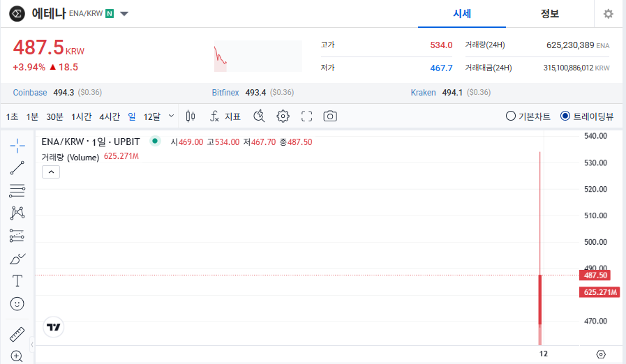Open page settings gear at top right
626x364 pixels.
coord(608,14)
